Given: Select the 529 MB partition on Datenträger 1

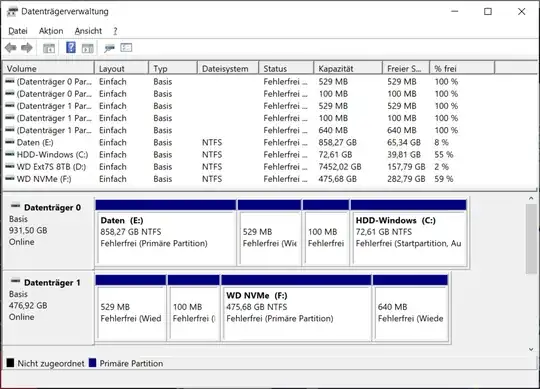Looking at the screenshot, I should 131,308.
